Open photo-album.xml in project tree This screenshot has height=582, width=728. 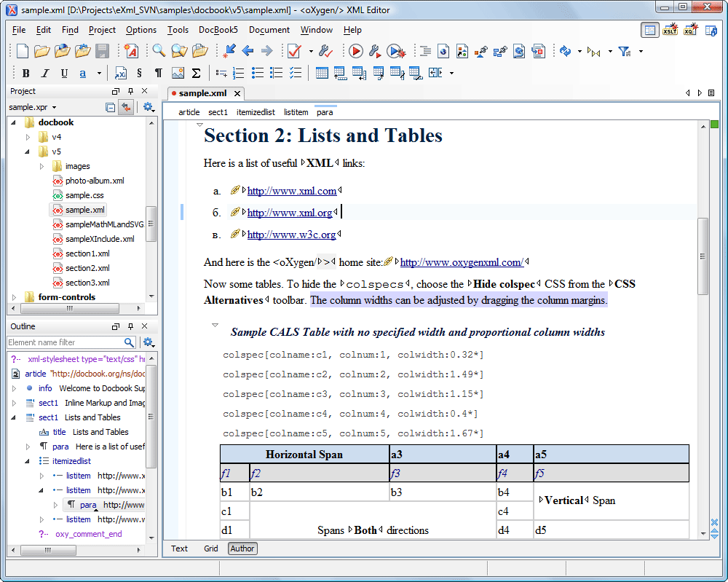pyautogui.click(x=95, y=181)
